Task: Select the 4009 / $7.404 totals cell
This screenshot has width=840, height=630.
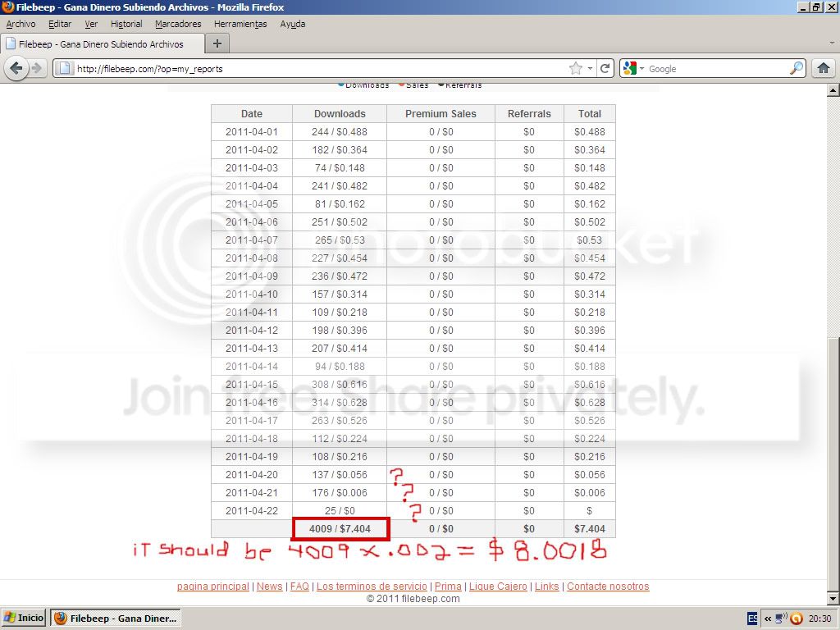Action: click(x=340, y=529)
